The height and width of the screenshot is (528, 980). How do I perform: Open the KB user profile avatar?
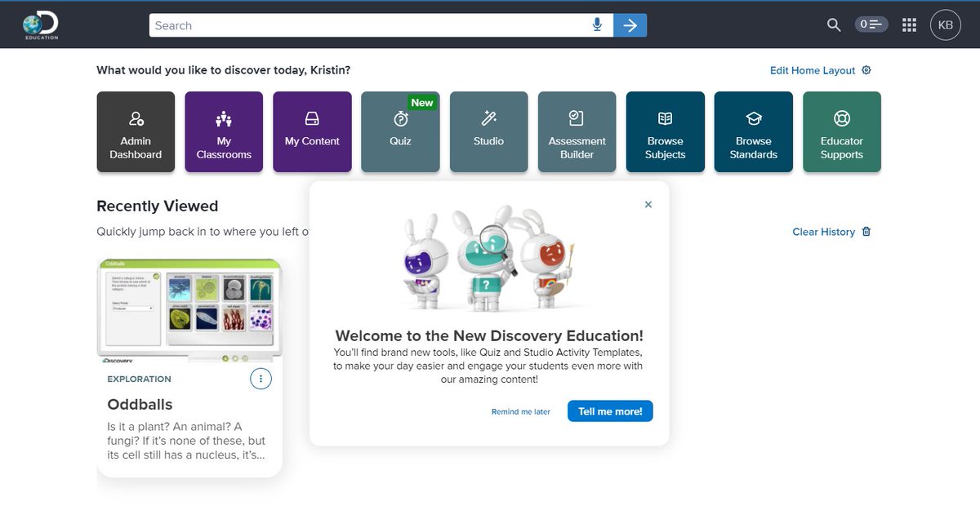pos(946,25)
